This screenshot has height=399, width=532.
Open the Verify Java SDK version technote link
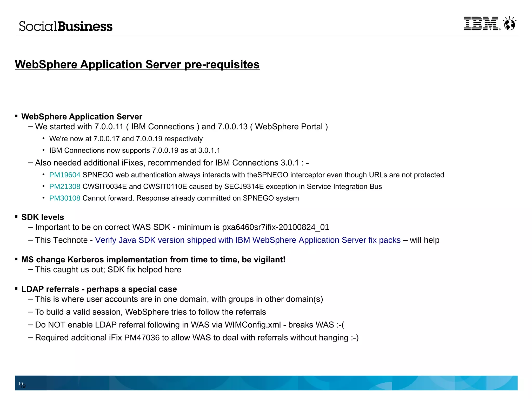pyautogui.click(x=248, y=240)
